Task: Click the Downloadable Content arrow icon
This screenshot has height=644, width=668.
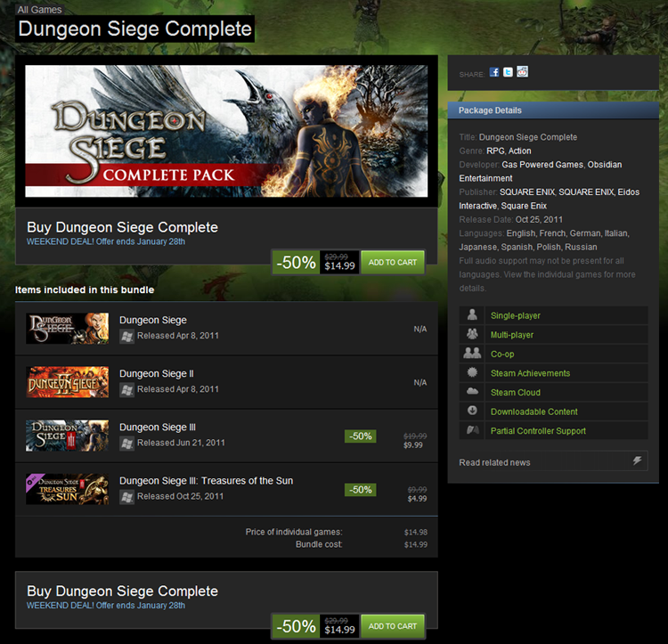Action: 472,410
